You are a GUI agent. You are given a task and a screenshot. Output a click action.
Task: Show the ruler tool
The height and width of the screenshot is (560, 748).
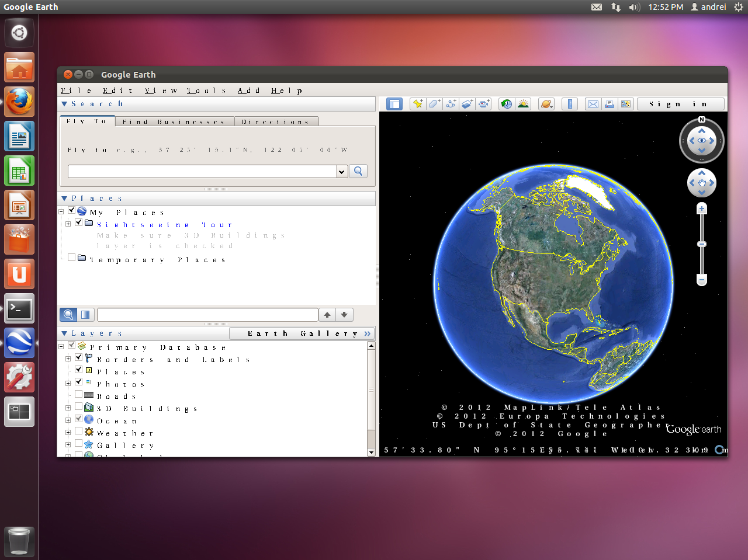(x=570, y=104)
